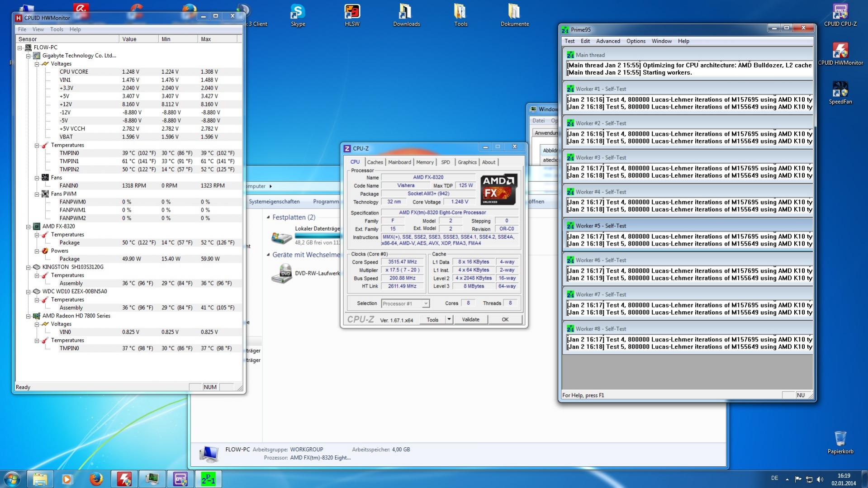Collapse the Fans PWM tree node
Screen dimensions: 868x488
point(37,194)
